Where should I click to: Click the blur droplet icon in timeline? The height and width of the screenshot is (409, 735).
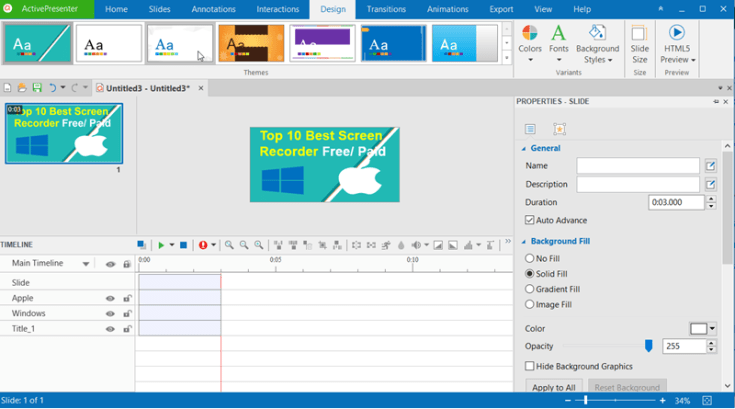pos(401,245)
